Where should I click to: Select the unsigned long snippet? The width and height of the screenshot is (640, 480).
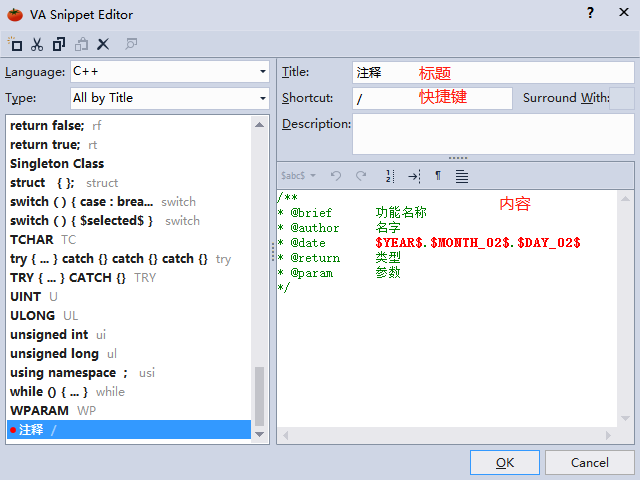[x=129, y=353]
